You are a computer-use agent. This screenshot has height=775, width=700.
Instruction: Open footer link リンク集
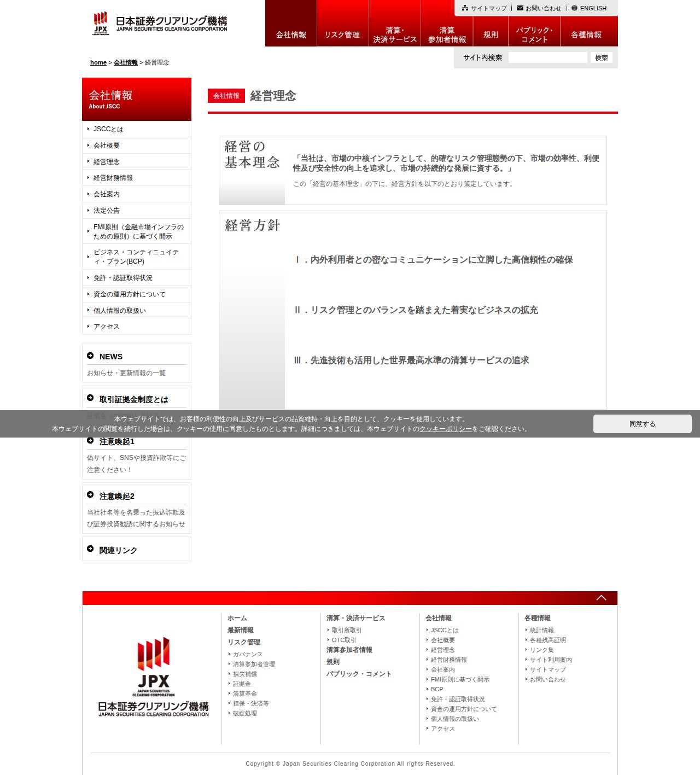pos(542,650)
